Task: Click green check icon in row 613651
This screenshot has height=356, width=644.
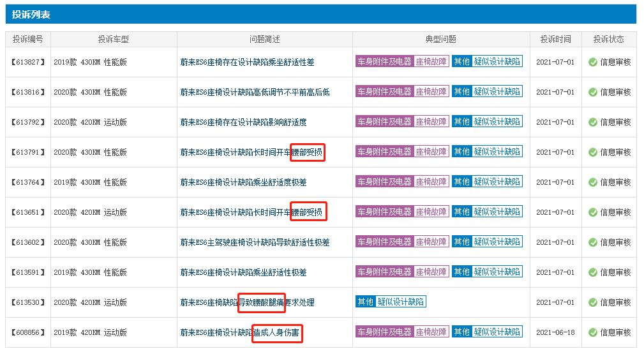Action: 593,212
